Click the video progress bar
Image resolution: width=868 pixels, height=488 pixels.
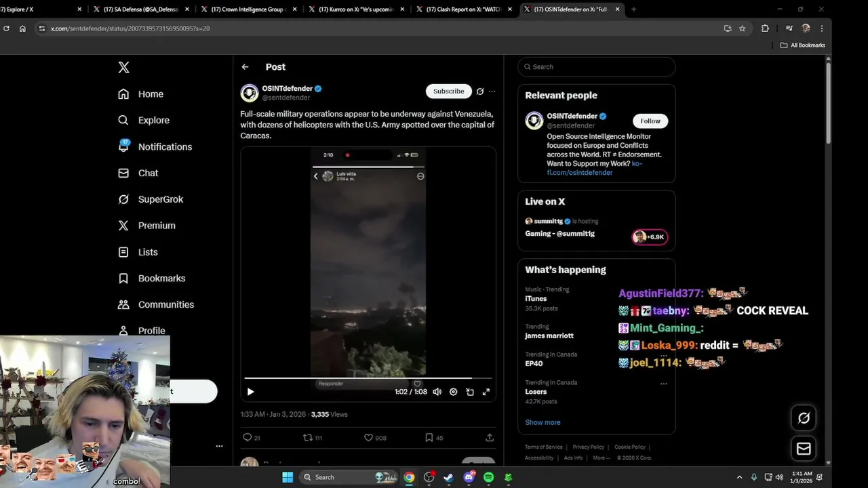point(368,378)
